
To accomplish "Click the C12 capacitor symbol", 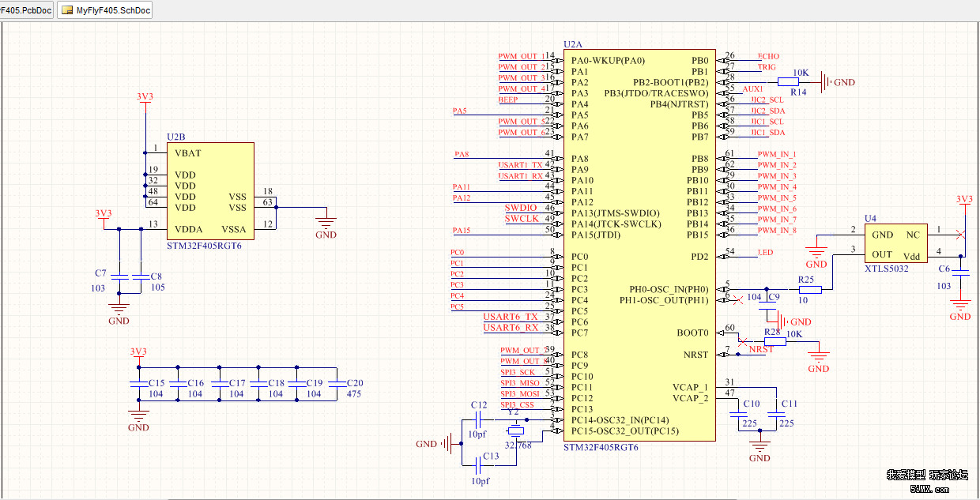I will tap(479, 419).
